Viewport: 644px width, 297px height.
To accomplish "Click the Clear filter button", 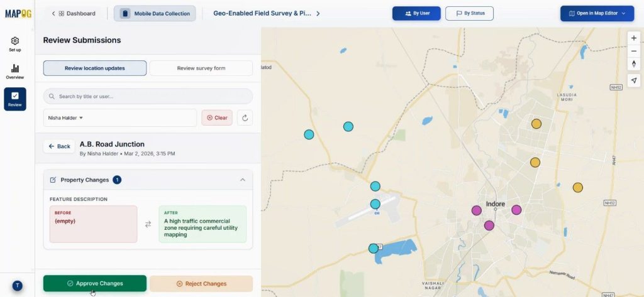I will point(217,118).
